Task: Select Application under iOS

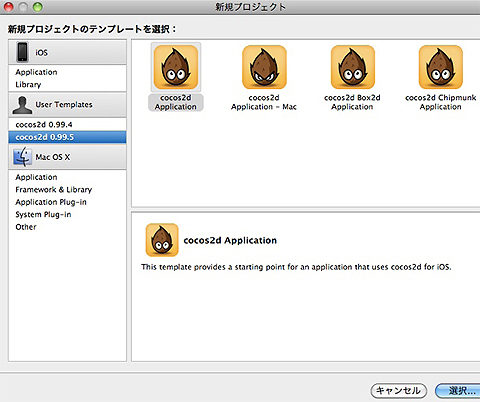Action: tap(67, 72)
